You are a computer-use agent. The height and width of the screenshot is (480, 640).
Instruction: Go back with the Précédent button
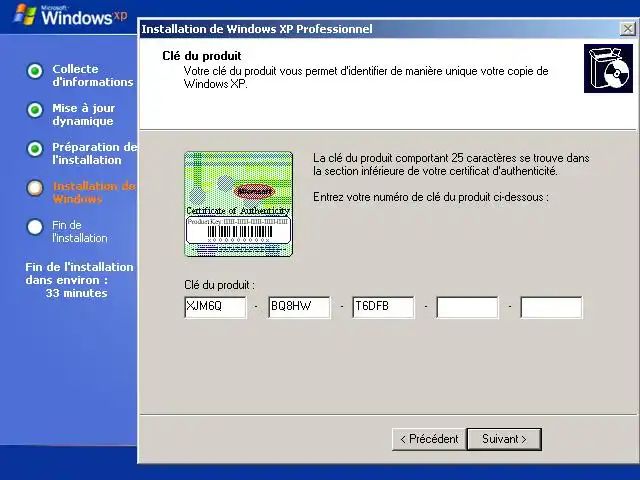(x=429, y=439)
